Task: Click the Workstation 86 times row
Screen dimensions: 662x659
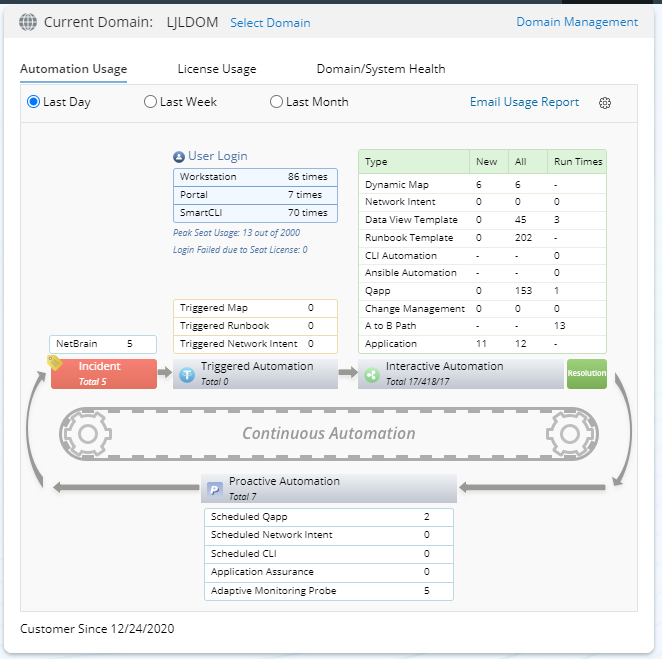Action: pyautogui.click(x=255, y=177)
